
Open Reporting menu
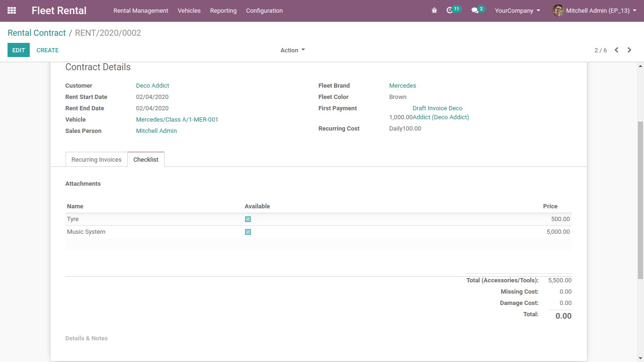tap(223, 10)
